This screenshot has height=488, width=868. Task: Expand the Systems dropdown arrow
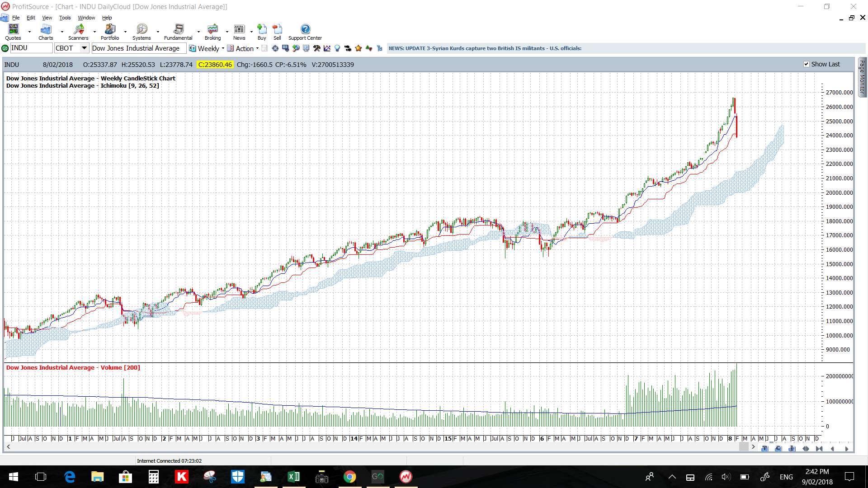tap(158, 32)
